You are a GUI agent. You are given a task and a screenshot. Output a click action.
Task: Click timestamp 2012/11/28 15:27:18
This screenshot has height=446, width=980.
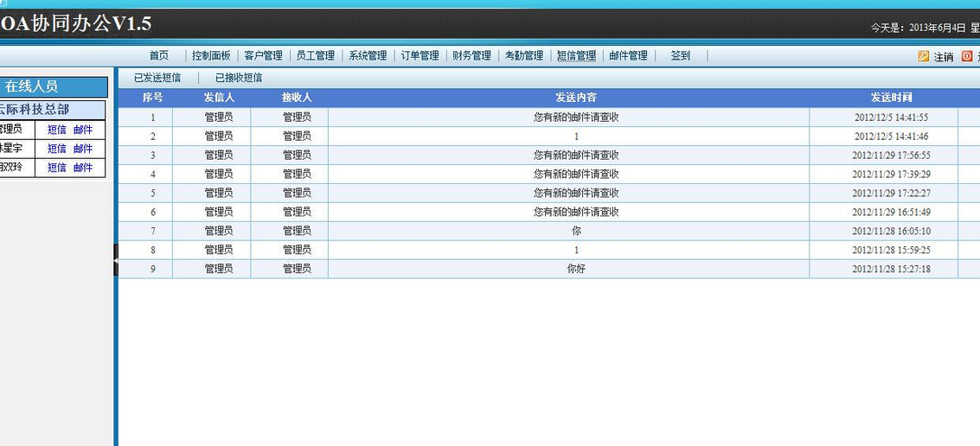point(891,269)
